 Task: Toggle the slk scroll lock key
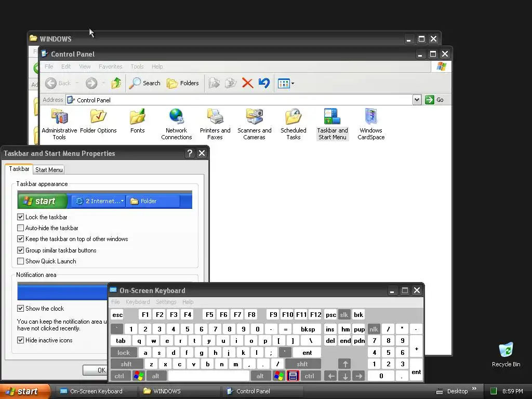[344, 314]
